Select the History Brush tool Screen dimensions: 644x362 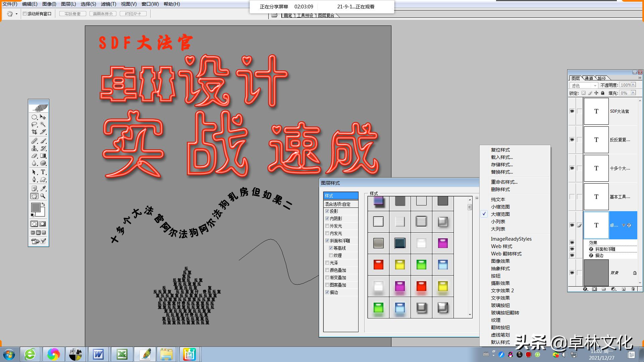click(x=43, y=148)
